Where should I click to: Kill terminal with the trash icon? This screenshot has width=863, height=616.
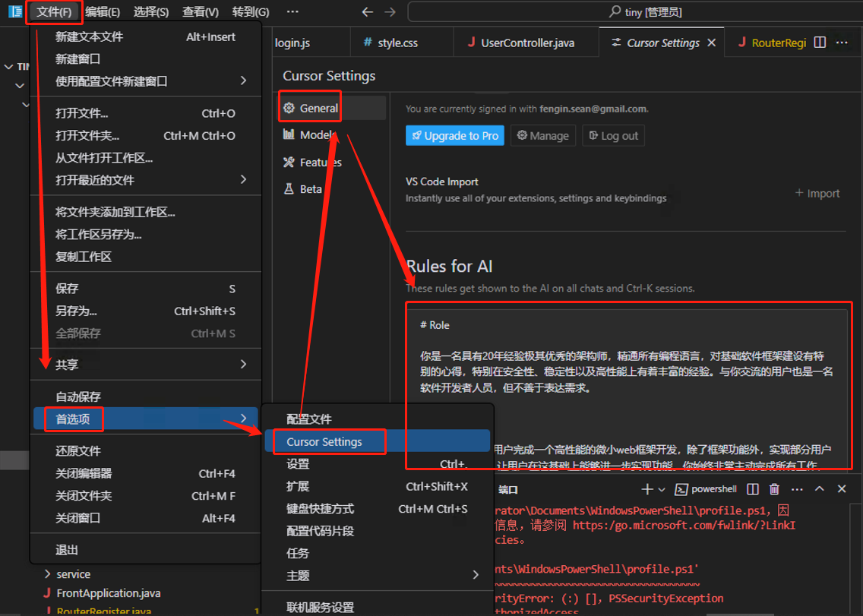(774, 489)
